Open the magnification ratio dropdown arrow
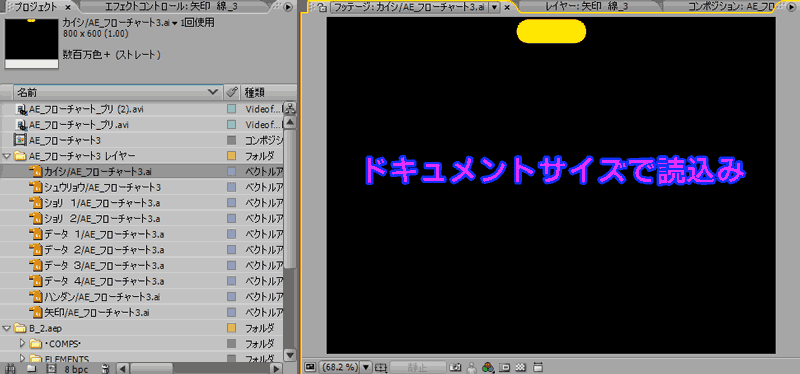This screenshot has width=800, height=374. [x=366, y=367]
